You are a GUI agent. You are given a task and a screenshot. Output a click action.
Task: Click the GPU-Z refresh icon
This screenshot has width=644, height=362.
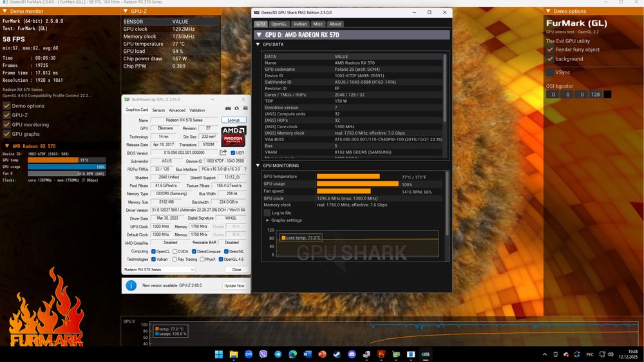(x=236, y=108)
